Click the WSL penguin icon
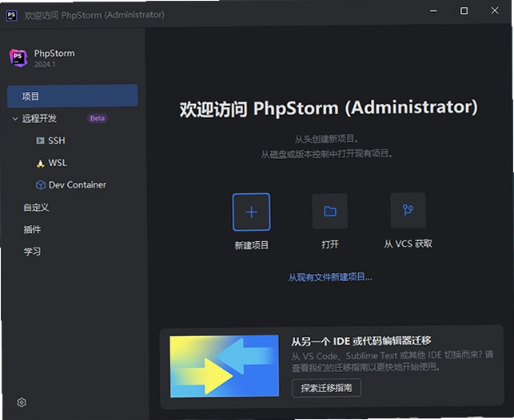514x420 pixels. click(40, 163)
